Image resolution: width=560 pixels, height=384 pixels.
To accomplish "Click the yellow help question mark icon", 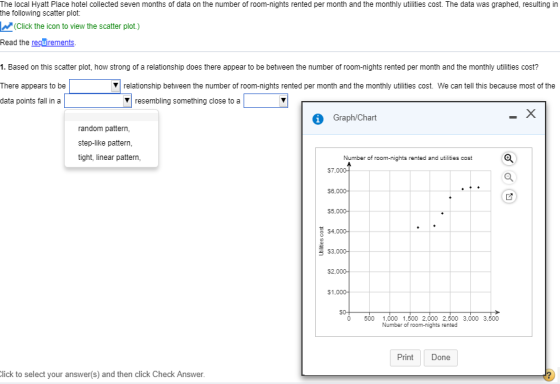I will [549, 375].
